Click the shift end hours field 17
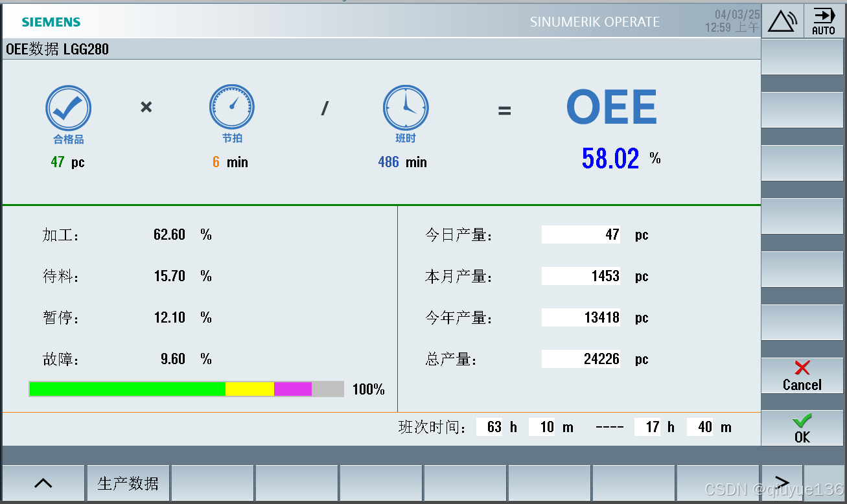The image size is (847, 504). click(x=647, y=427)
